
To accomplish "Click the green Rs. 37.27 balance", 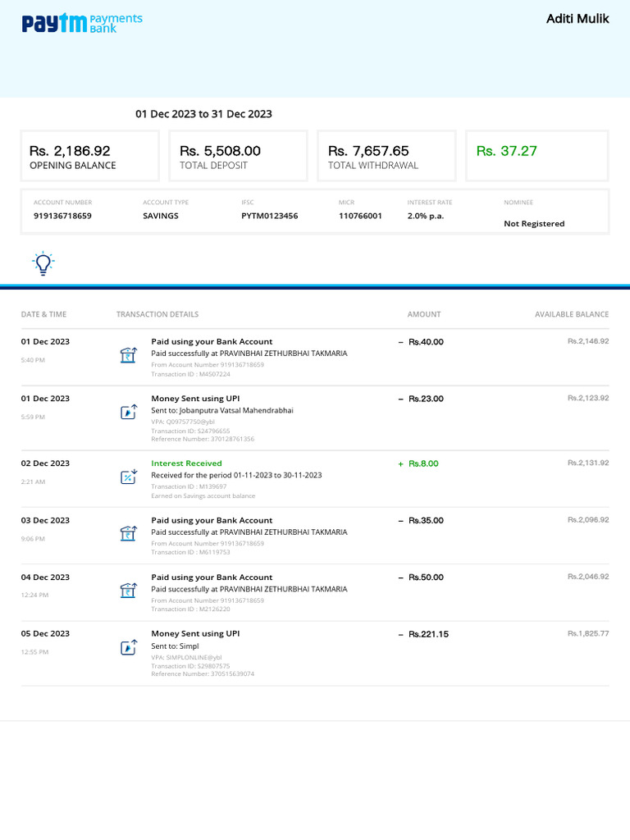I will (x=507, y=151).
